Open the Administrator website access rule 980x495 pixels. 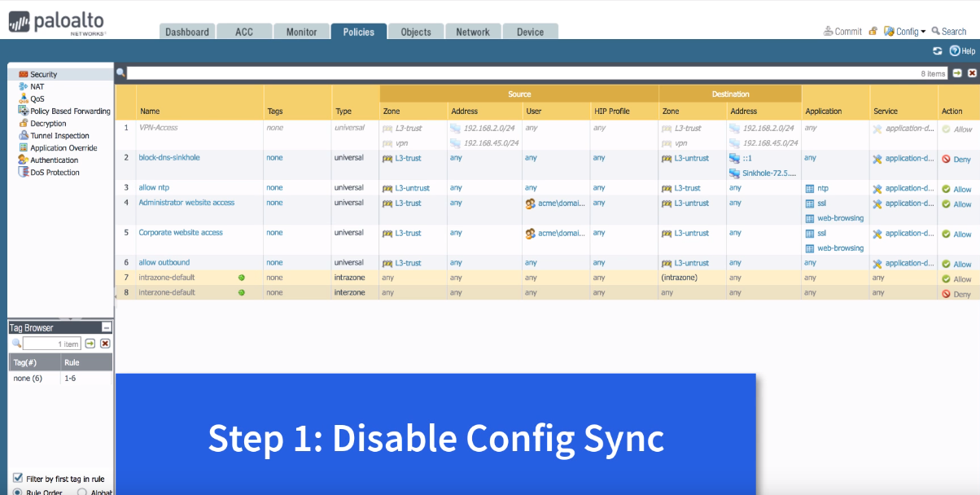coord(186,203)
